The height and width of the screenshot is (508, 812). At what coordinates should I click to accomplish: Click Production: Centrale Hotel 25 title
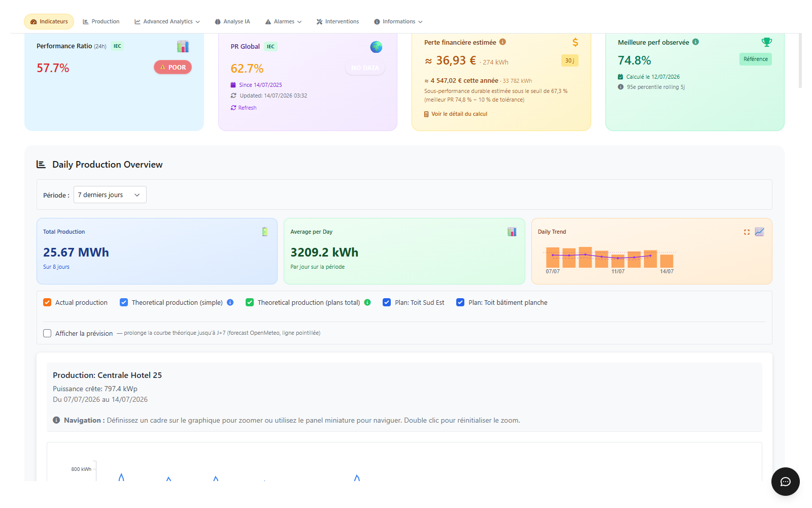107,375
